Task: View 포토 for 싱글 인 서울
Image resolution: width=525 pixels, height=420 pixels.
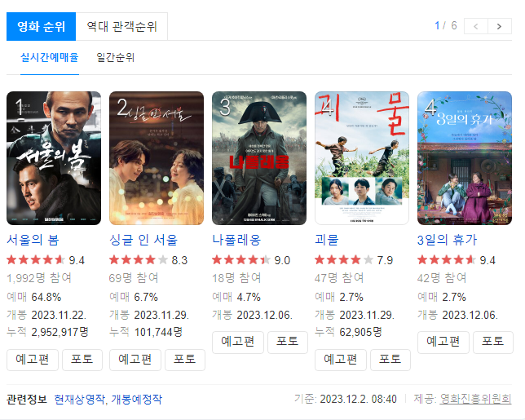Action: click(185, 360)
